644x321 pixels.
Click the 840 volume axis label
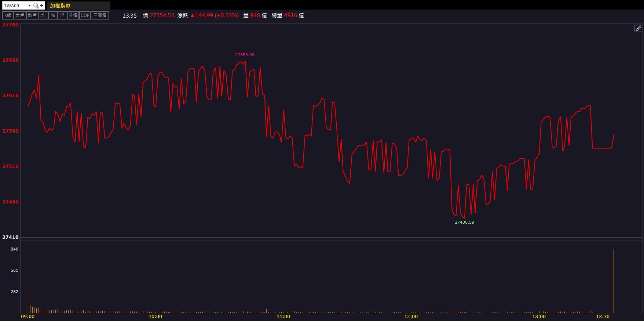coord(14,249)
